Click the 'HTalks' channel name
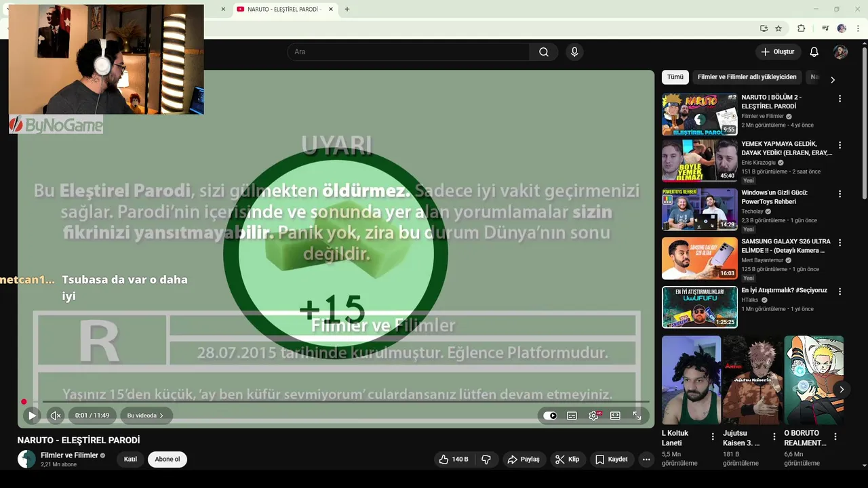Image resolution: width=868 pixels, height=488 pixels. click(x=749, y=300)
